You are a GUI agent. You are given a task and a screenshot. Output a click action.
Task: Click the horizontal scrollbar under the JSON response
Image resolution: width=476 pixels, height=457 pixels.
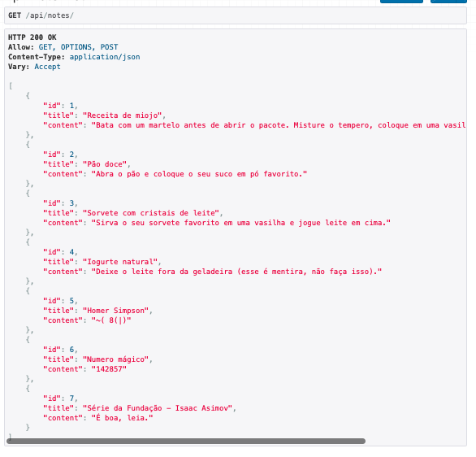pyautogui.click(x=186, y=441)
